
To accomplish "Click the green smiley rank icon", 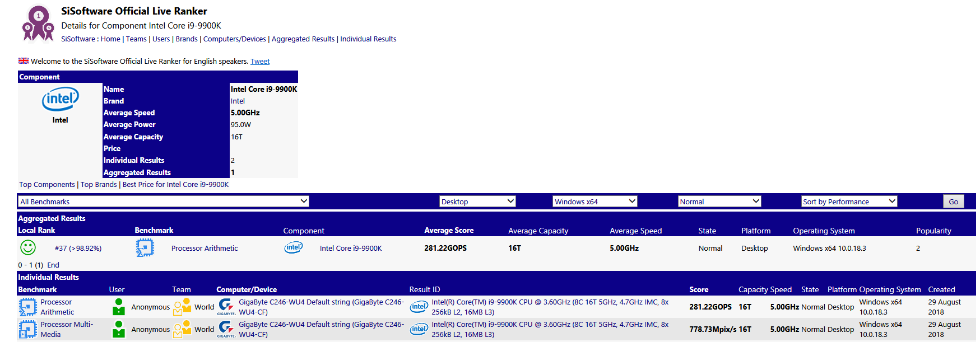I will (28, 247).
